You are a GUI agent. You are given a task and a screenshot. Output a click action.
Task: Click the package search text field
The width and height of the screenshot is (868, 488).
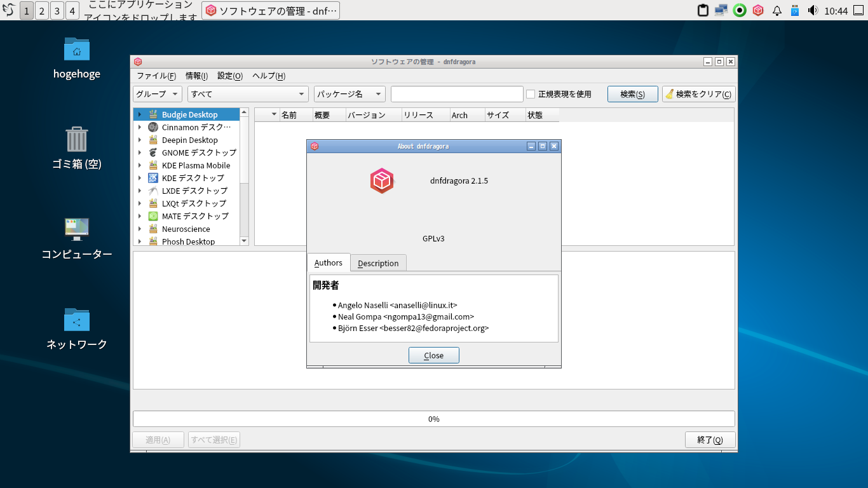coord(457,94)
